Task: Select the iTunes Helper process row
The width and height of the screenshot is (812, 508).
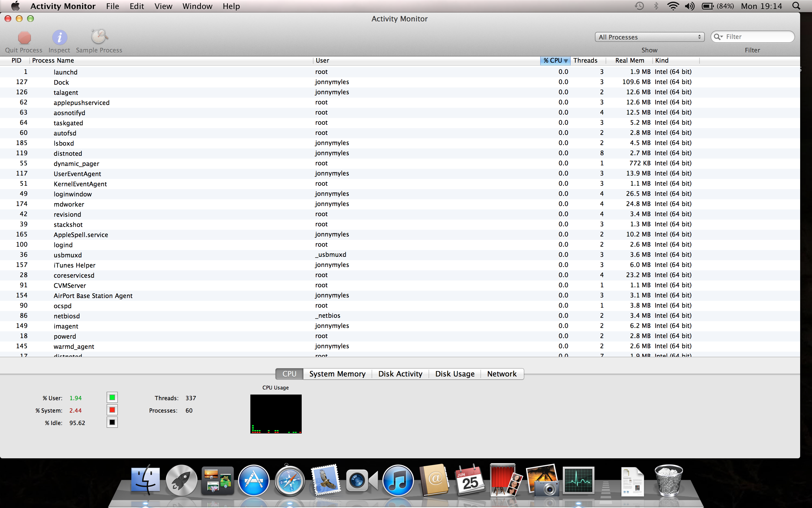Action: (400, 265)
